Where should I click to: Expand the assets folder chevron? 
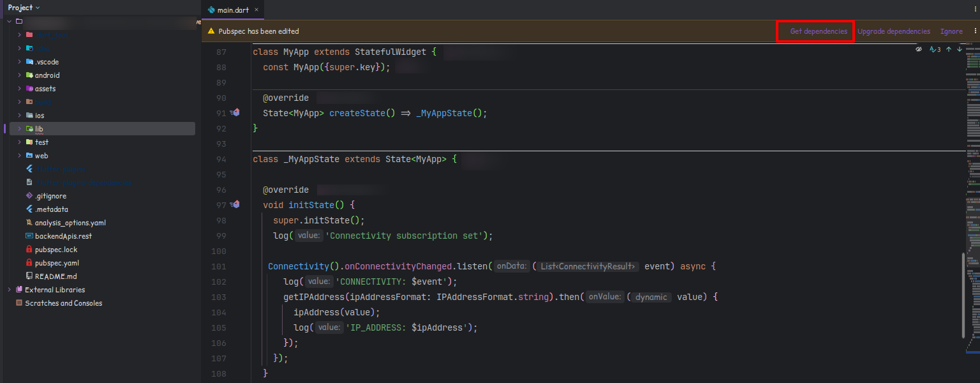pyautogui.click(x=20, y=89)
